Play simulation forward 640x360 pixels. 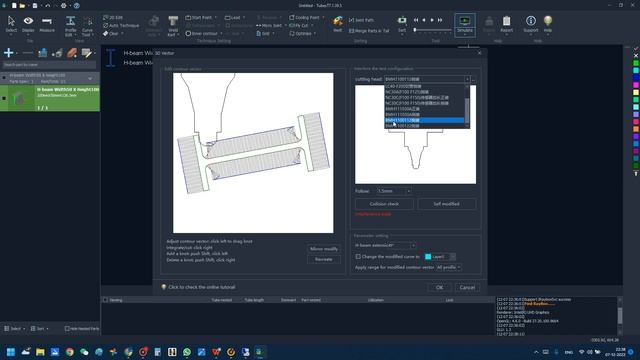pos(432,20)
